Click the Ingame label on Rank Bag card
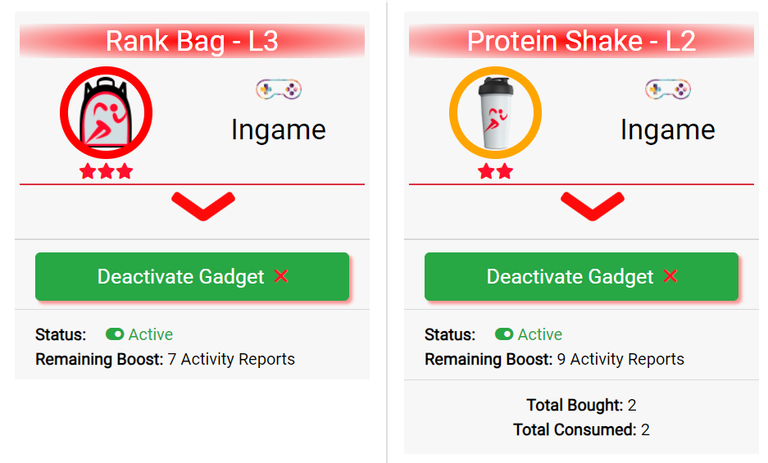Image resolution: width=768 pixels, height=463 pixels. click(279, 130)
